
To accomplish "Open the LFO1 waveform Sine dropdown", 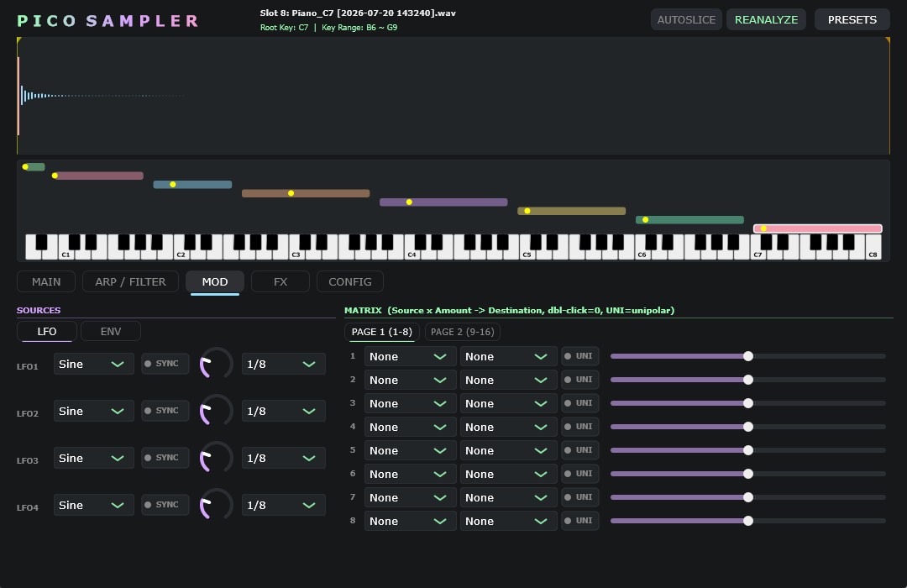I will click(94, 364).
